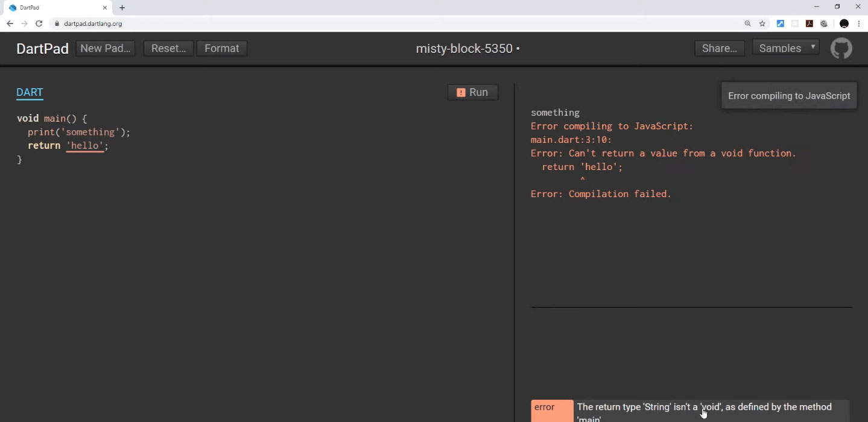
Task: Format the code with the Format button
Action: click(x=221, y=48)
